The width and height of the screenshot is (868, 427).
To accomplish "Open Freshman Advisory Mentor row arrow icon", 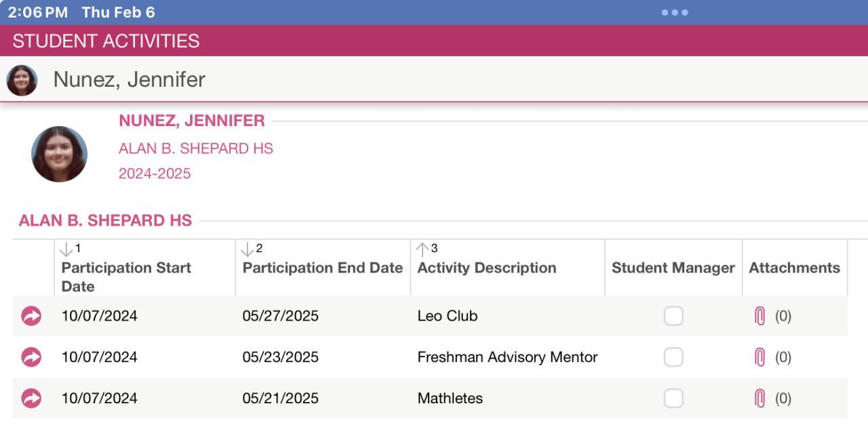I will [x=31, y=357].
